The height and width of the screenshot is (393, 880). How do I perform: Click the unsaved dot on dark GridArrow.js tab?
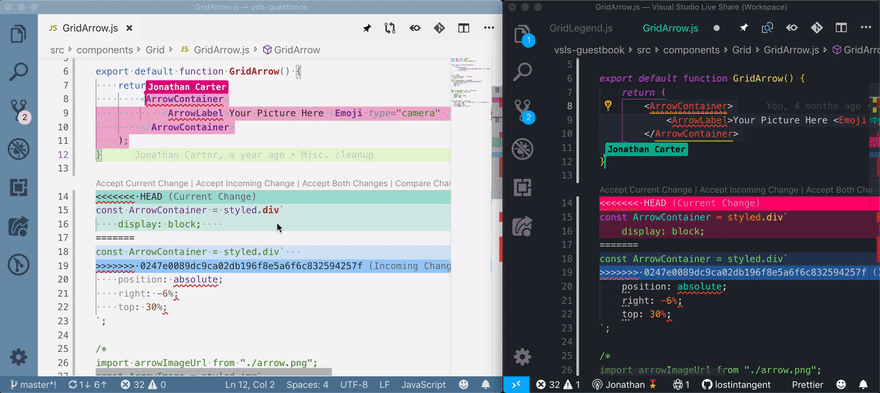coord(717,28)
